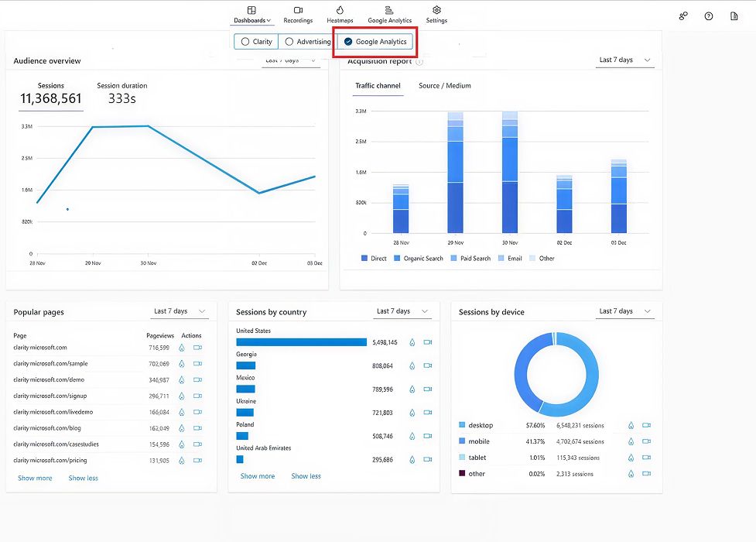Play recordings for United States sessions
This screenshot has height=542, width=756.
427,341
